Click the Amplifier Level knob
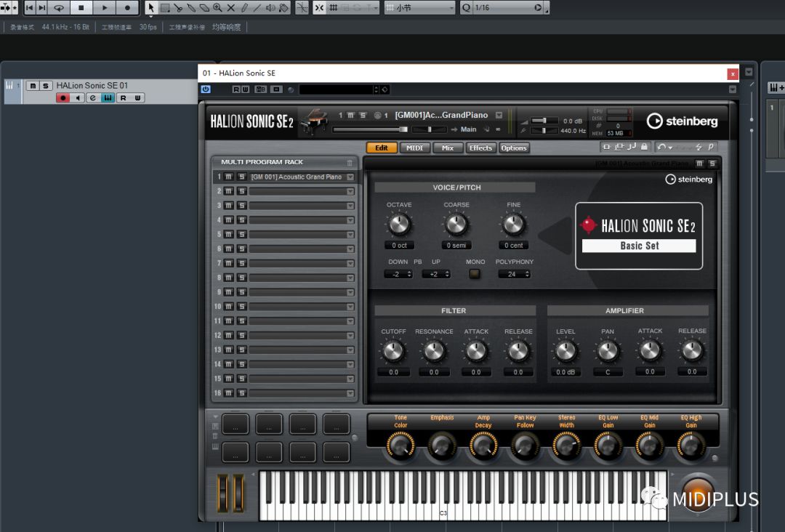This screenshot has height=532, width=785. 565,351
